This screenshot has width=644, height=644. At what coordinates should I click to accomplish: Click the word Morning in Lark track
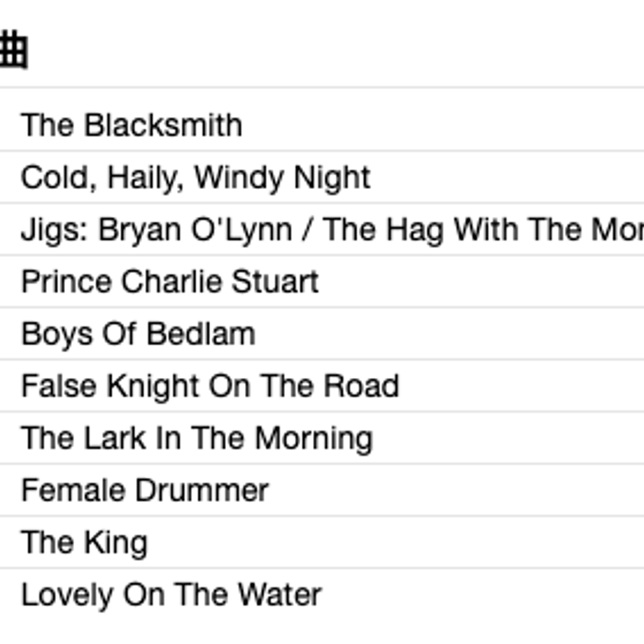(x=314, y=438)
